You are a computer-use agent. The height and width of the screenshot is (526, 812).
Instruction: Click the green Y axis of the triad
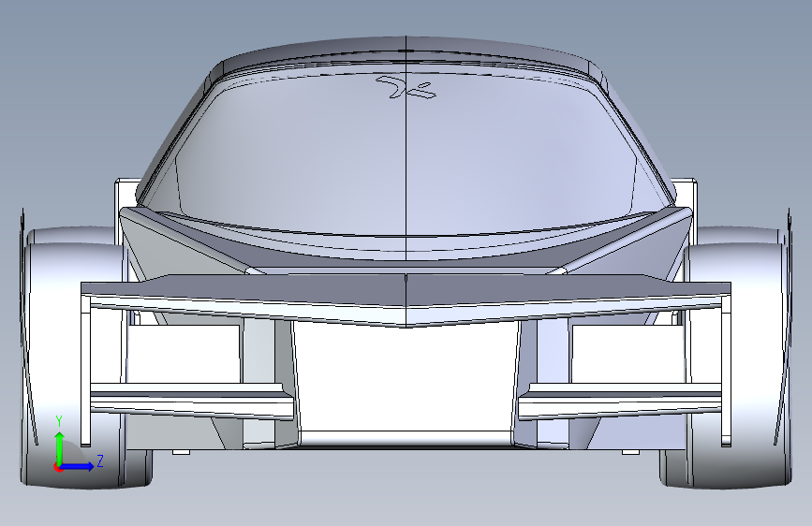pos(60,448)
